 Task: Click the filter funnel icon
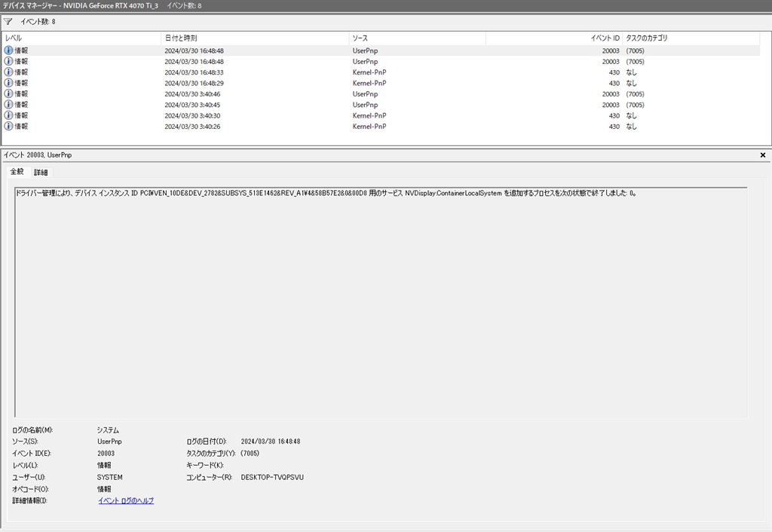pos(8,22)
